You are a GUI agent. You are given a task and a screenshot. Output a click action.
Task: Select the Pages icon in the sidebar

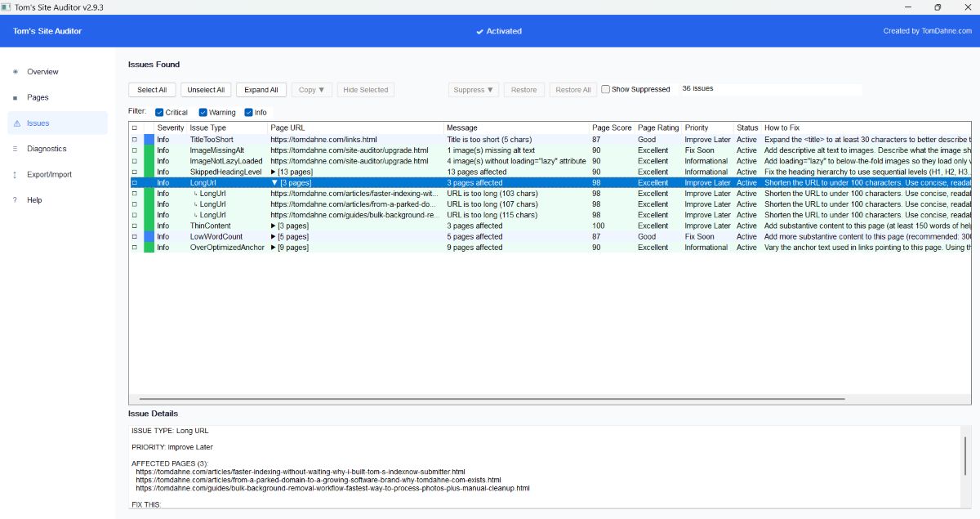[x=15, y=97]
